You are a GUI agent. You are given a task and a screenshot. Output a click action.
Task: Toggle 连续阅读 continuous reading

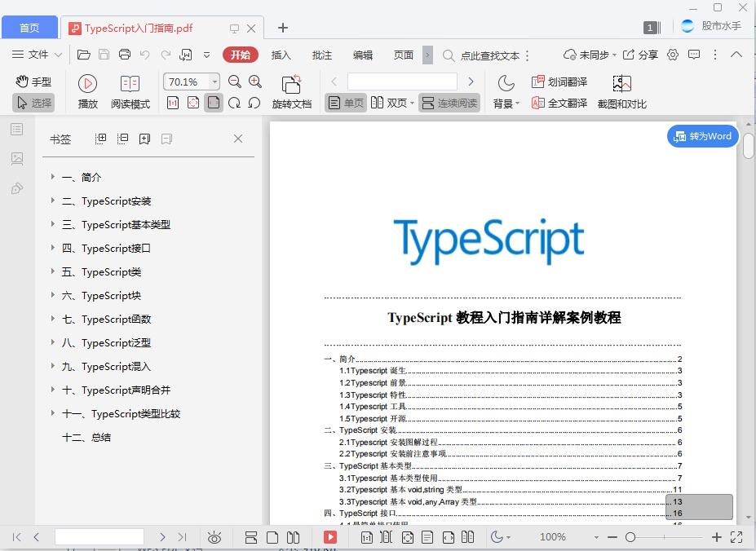449,103
